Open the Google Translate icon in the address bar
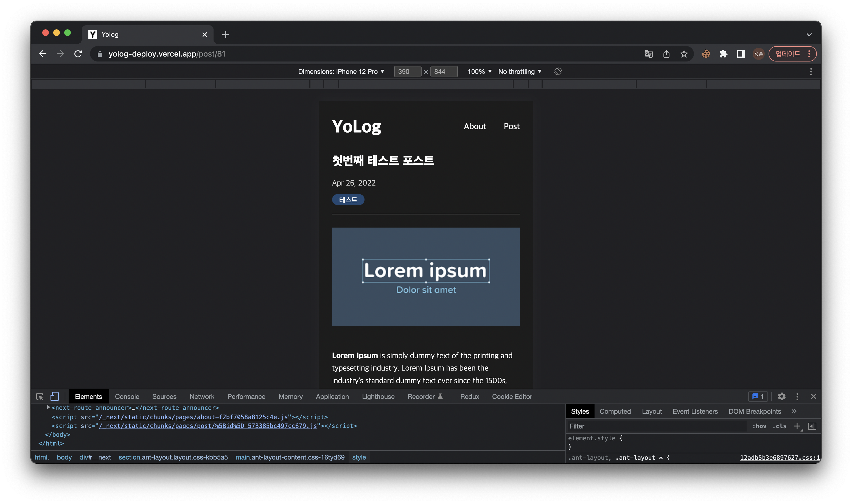The height and width of the screenshot is (504, 852). (x=649, y=54)
